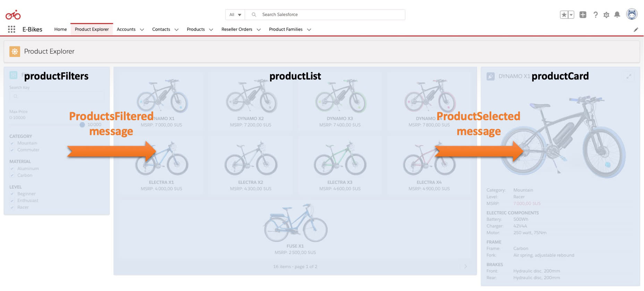Click the Max Price slider handle
This screenshot has height=291, width=644.
tap(82, 125)
